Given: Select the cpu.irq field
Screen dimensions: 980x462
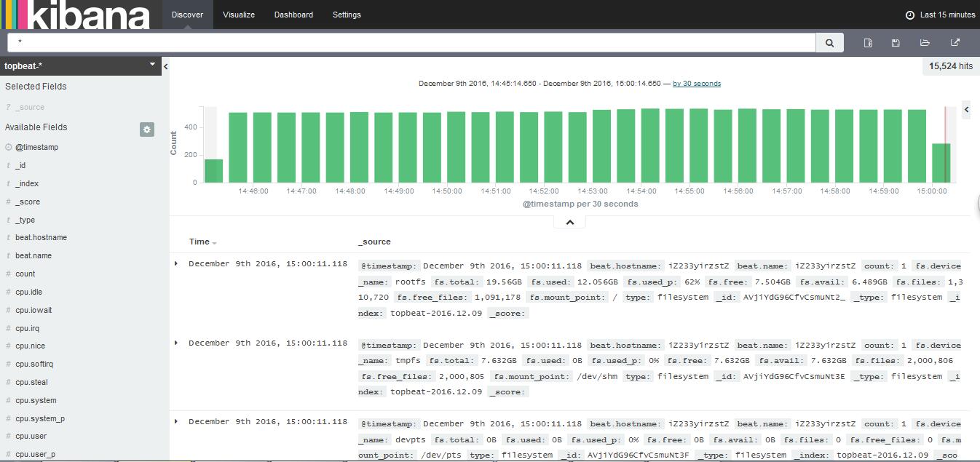Looking at the screenshot, I should pyautogui.click(x=27, y=328).
